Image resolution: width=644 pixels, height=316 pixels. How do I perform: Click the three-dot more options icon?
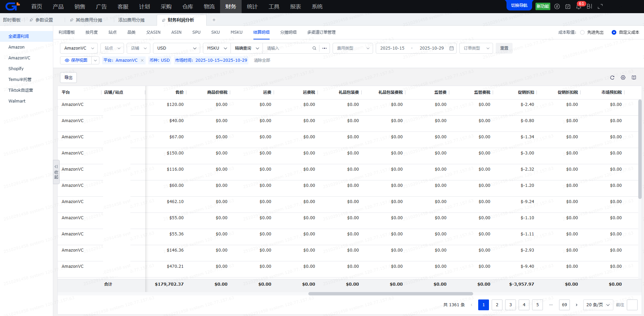coord(325,48)
